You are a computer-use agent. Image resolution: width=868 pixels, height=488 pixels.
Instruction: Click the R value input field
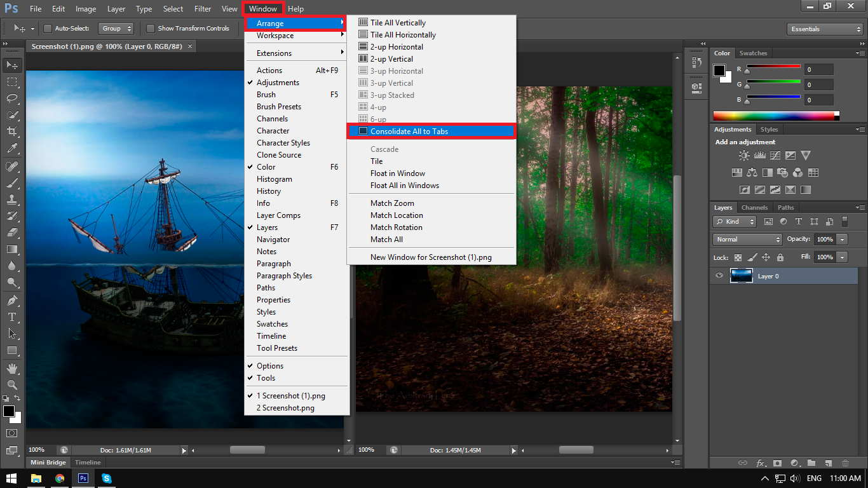click(x=818, y=69)
